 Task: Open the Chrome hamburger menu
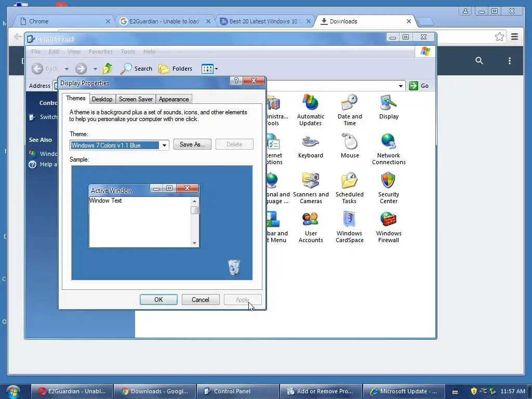(x=514, y=37)
